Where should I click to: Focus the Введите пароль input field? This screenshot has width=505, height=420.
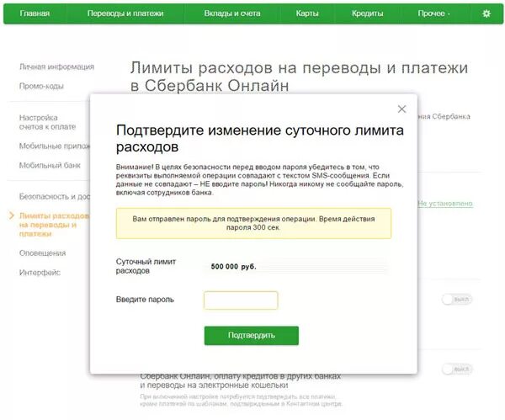pos(241,300)
